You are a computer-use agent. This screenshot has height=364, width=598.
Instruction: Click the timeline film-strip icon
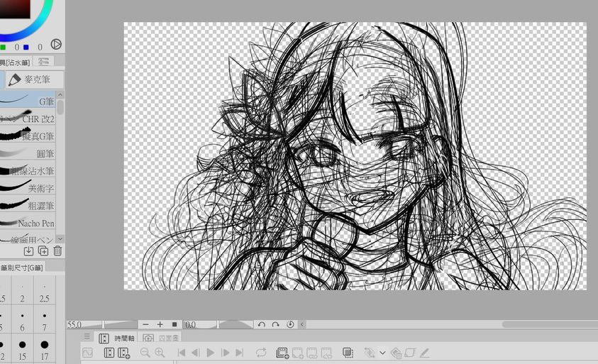[109, 353]
